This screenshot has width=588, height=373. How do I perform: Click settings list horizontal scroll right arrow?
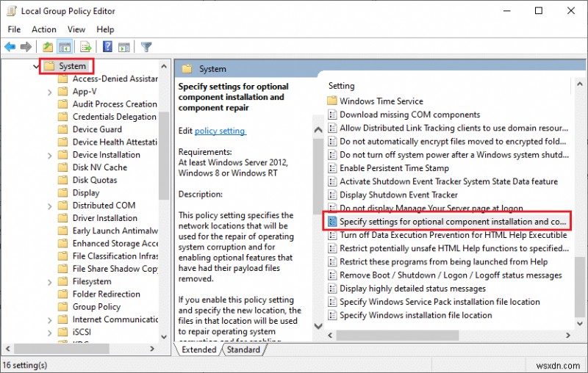point(568,335)
